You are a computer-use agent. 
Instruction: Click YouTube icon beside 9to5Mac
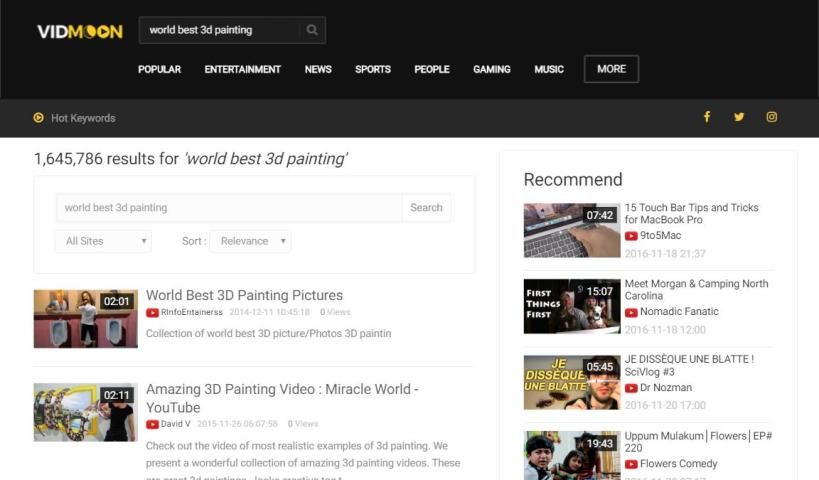pos(631,236)
